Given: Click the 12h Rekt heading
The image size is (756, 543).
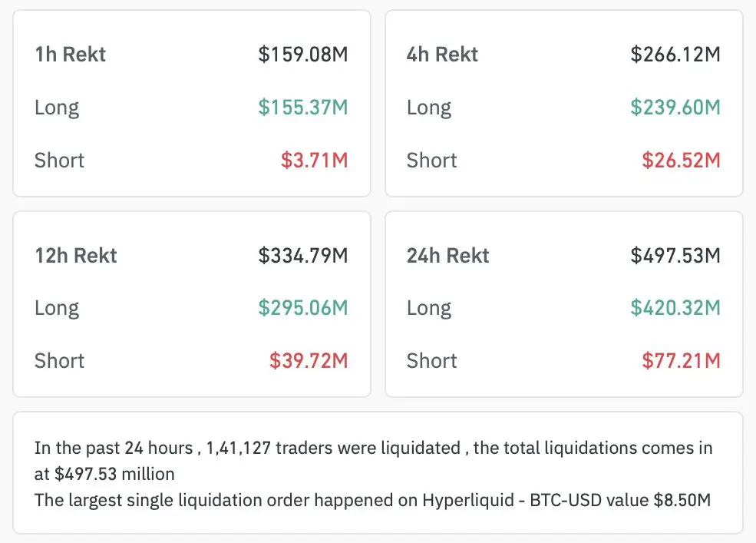Looking at the screenshot, I should 75,256.
